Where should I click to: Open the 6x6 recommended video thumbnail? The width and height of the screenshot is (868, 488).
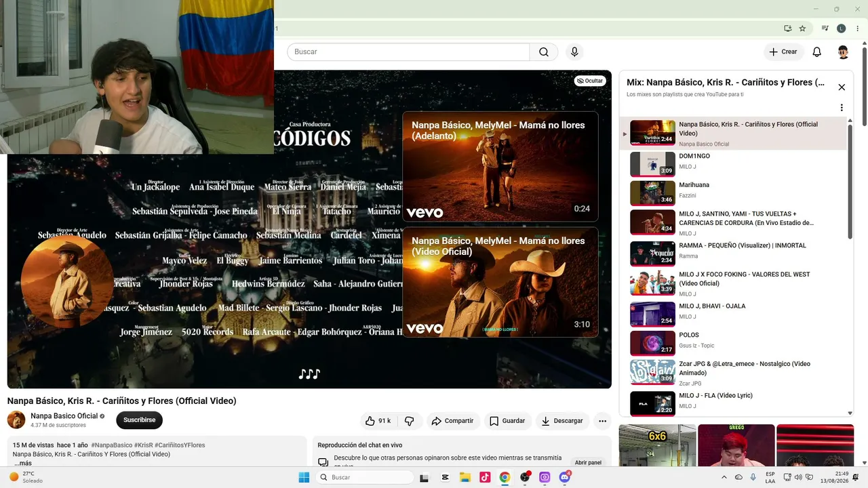[x=657, y=445]
